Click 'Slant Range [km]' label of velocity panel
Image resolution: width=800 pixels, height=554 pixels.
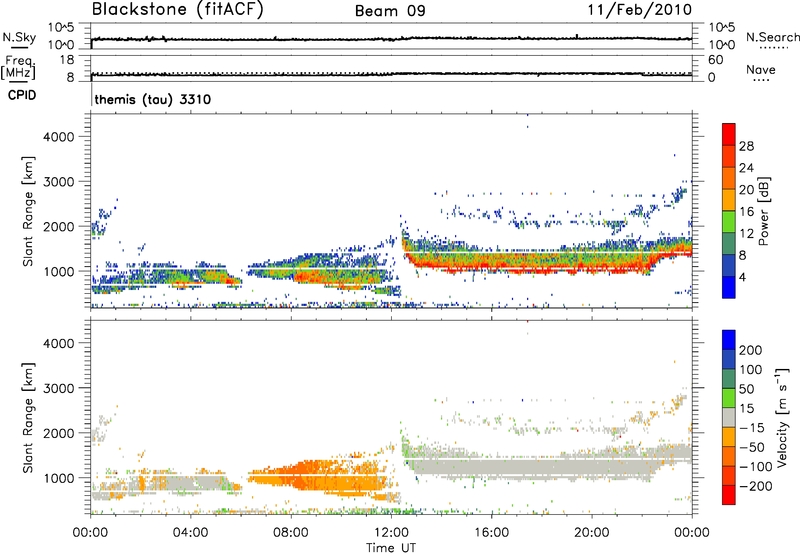28,418
